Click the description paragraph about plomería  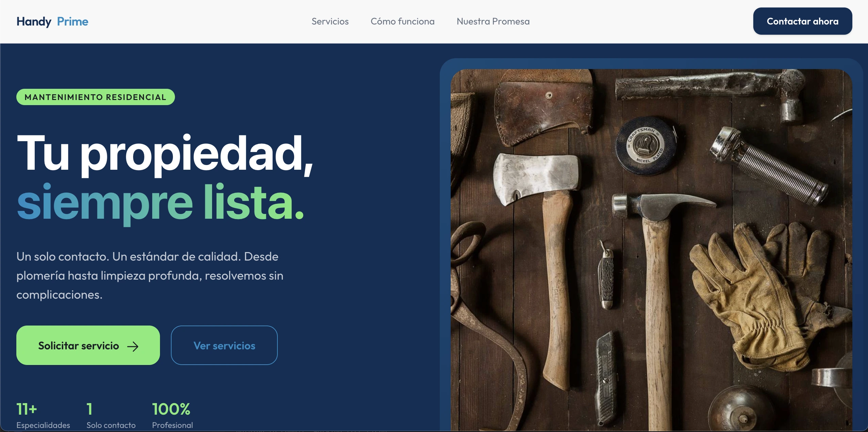point(150,275)
